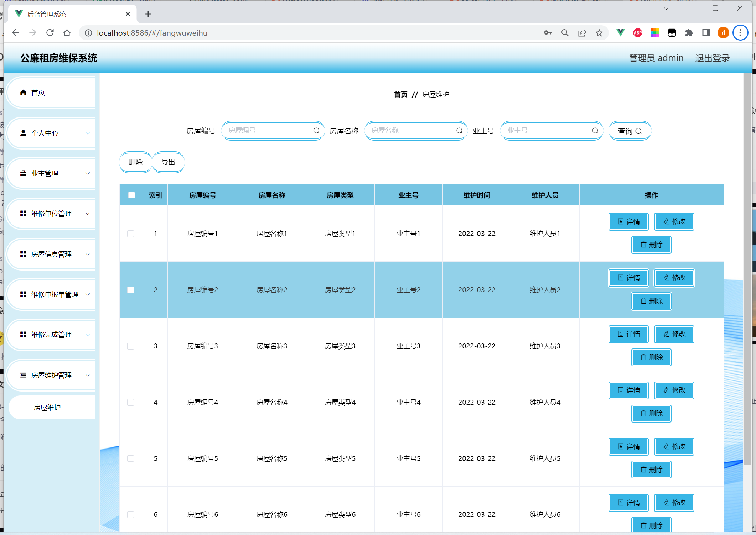Click search icon inside 房屋编号 field
The height and width of the screenshot is (535, 756).
click(x=316, y=131)
